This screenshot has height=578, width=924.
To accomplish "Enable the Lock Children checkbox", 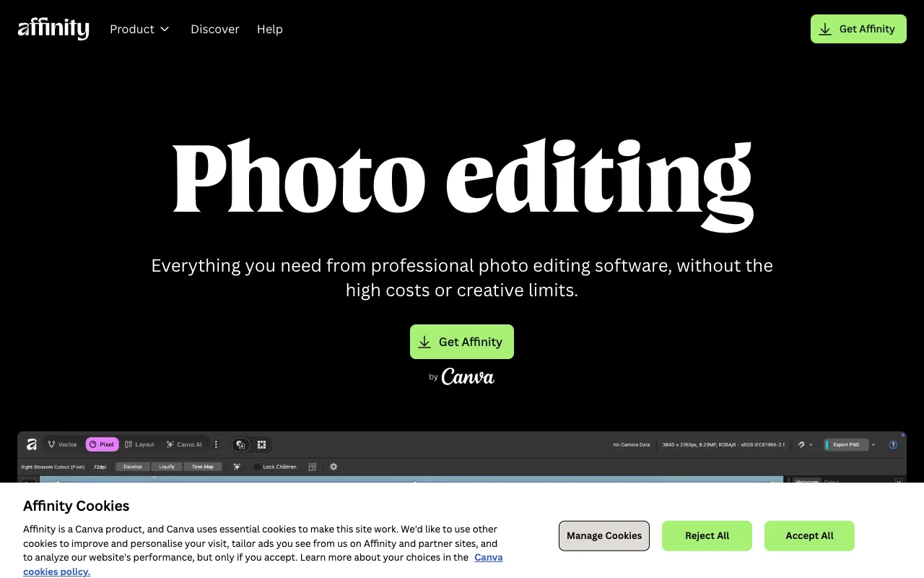I will (x=256, y=467).
